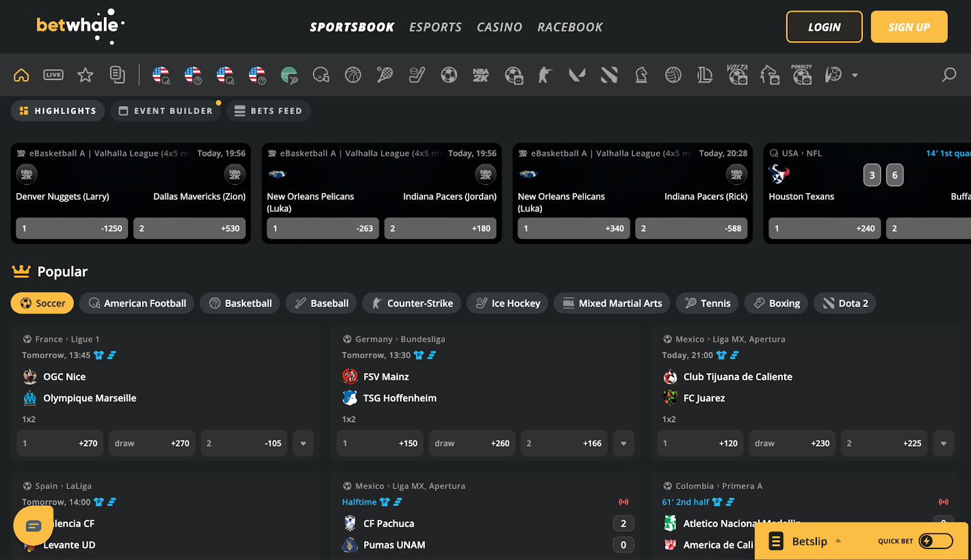Select the Valorant esports icon
This screenshot has width=971, height=560.
(577, 75)
